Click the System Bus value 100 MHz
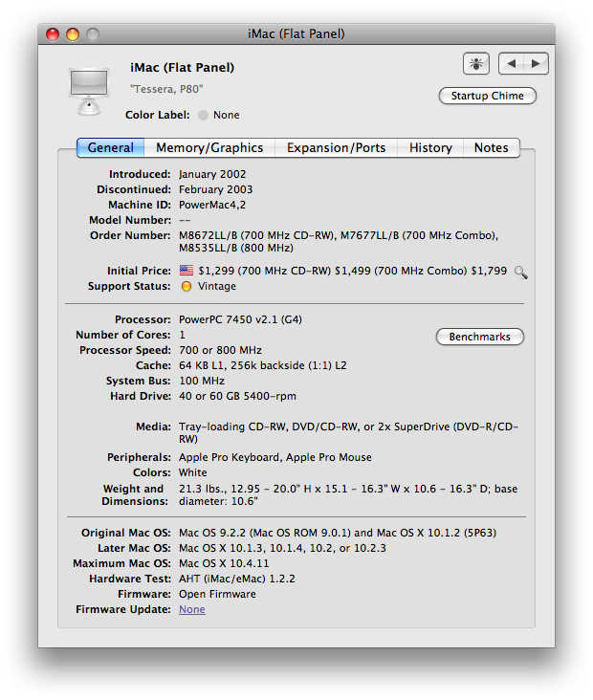 click(202, 381)
